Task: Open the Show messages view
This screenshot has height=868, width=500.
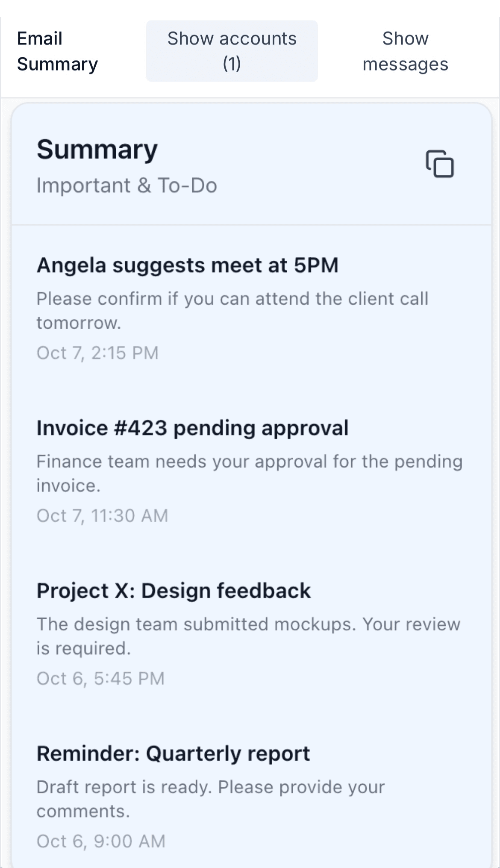Action: tap(405, 51)
